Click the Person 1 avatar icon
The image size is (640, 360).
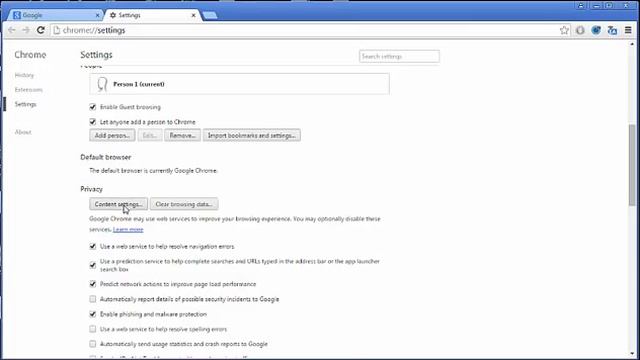[x=102, y=84]
